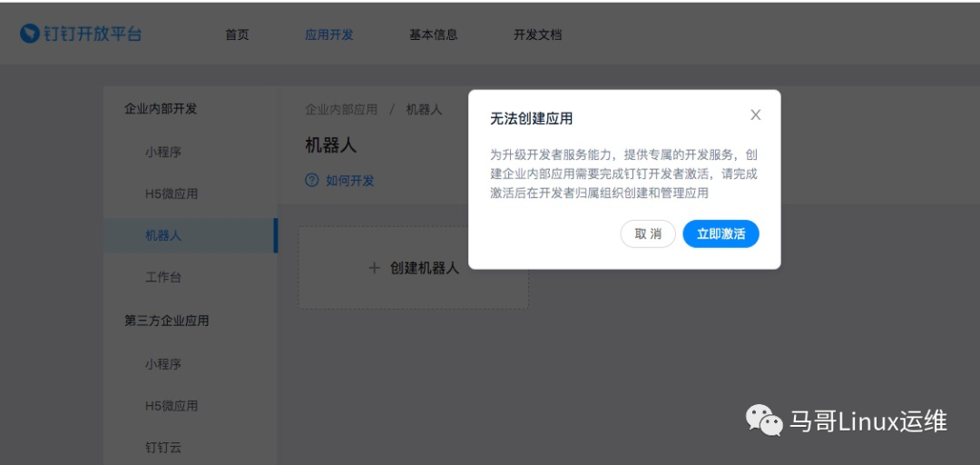Close the 无法创建应用 dialog
Screen dimensions: 980x465
tap(756, 115)
